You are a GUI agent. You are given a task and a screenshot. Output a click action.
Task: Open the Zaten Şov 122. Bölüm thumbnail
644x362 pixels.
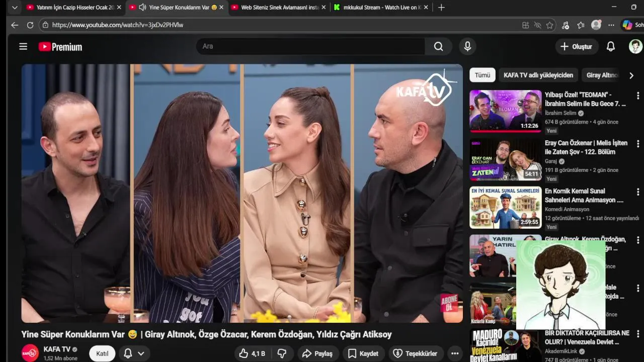(x=506, y=159)
